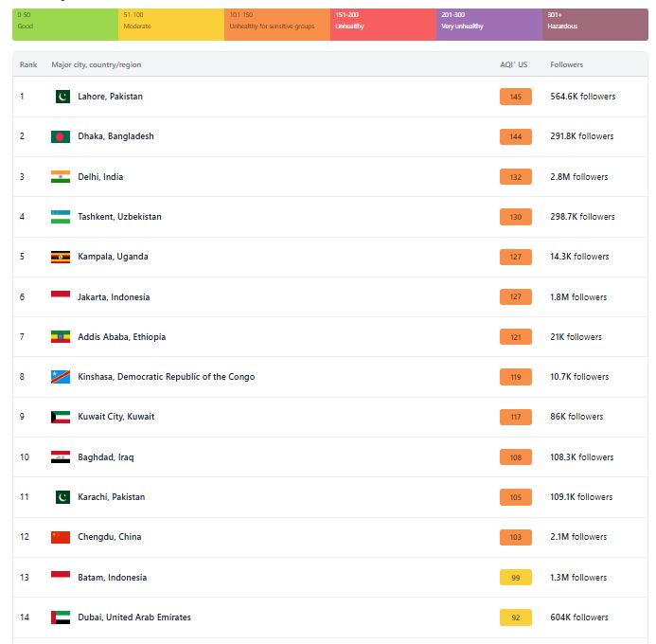Click the Kuwait flag icon beside Kuwait City
Viewport: 656px width, 644px height.
click(61, 417)
